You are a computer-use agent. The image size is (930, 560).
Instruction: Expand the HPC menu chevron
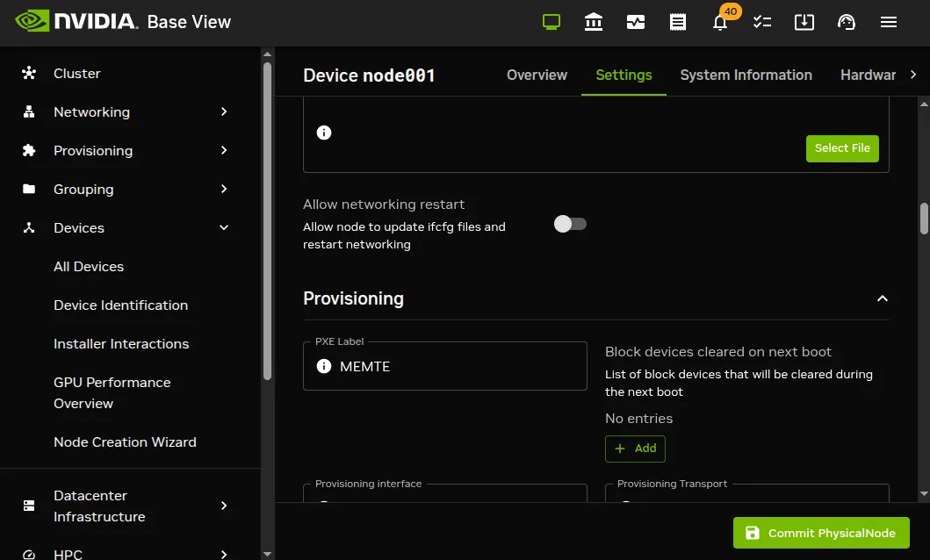pyautogui.click(x=224, y=555)
